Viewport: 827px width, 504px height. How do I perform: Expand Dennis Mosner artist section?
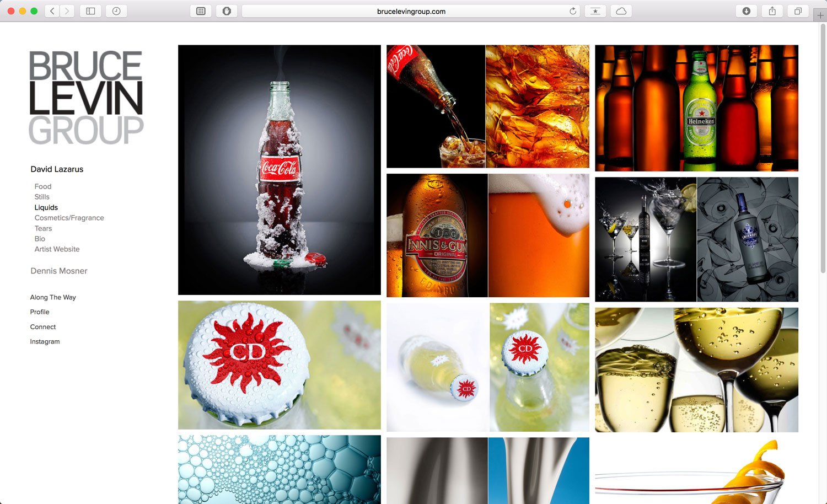(x=59, y=271)
